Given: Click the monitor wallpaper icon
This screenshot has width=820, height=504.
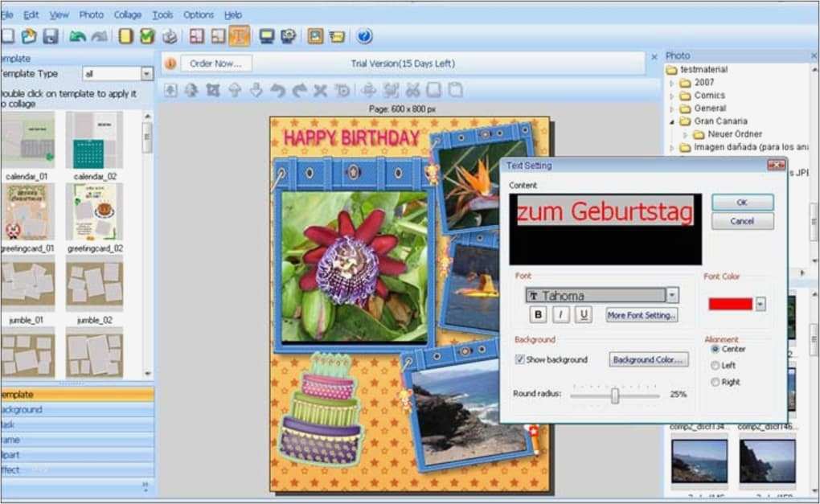Looking at the screenshot, I should (x=267, y=36).
